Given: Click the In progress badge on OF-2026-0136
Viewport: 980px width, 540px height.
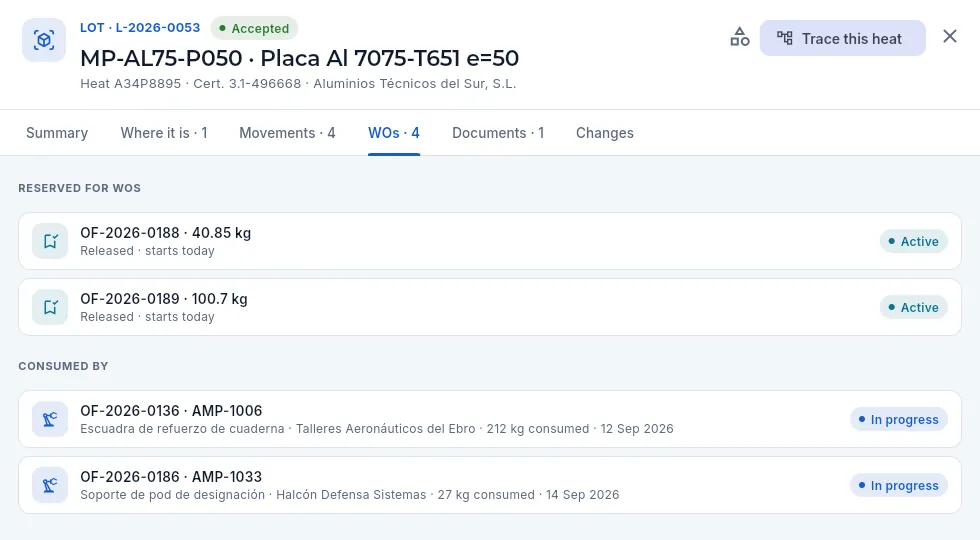Looking at the screenshot, I should (899, 419).
